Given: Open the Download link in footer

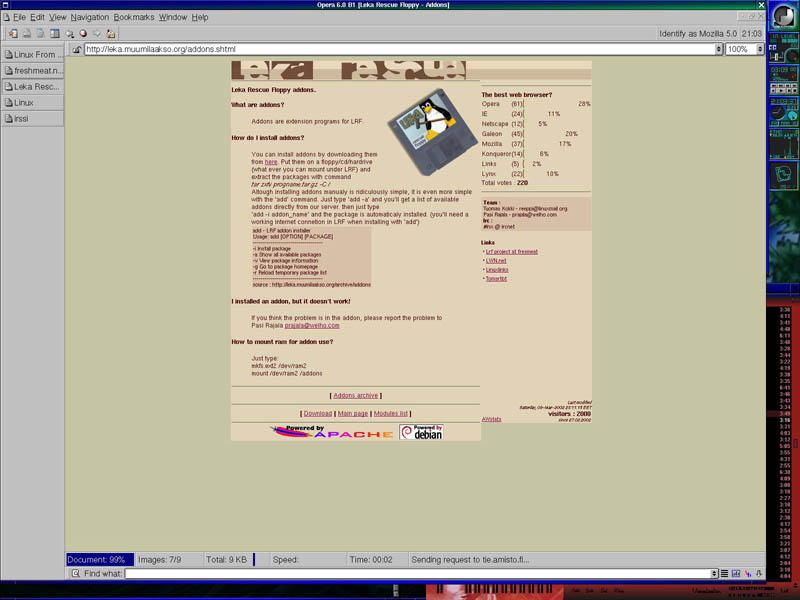Looking at the screenshot, I should (318, 414).
